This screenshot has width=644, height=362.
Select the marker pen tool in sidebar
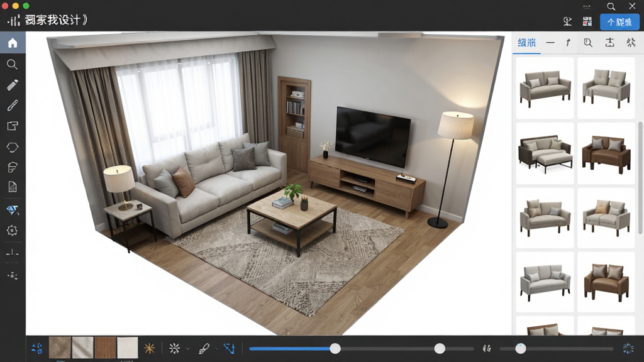point(13,85)
